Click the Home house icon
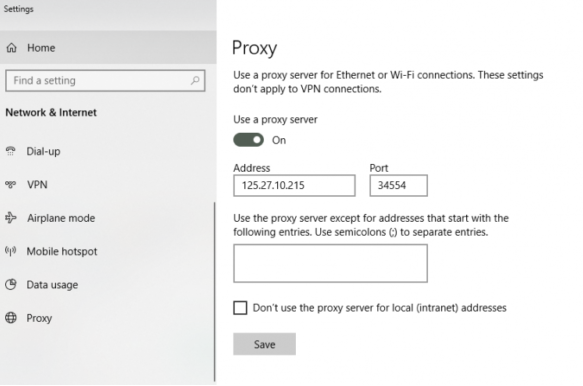 pos(12,48)
